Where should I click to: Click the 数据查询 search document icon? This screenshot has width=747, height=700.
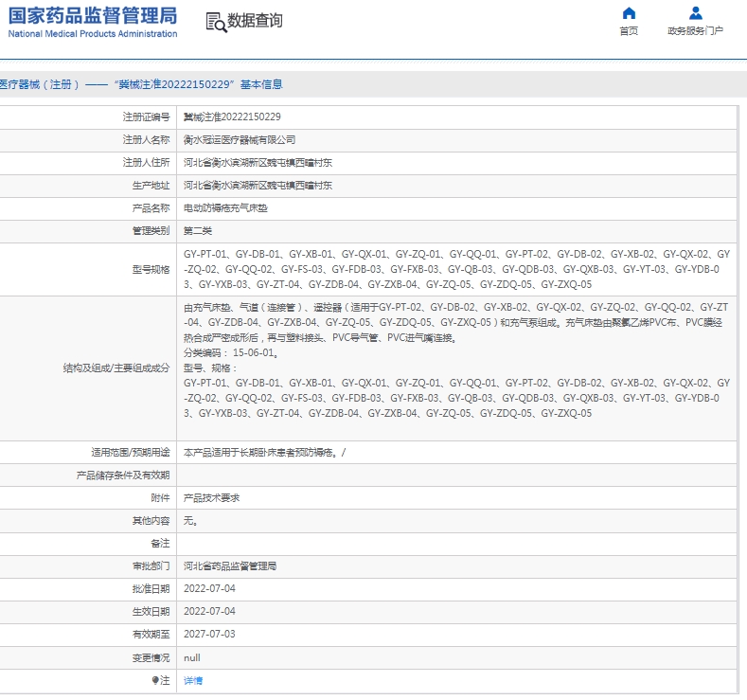216,22
